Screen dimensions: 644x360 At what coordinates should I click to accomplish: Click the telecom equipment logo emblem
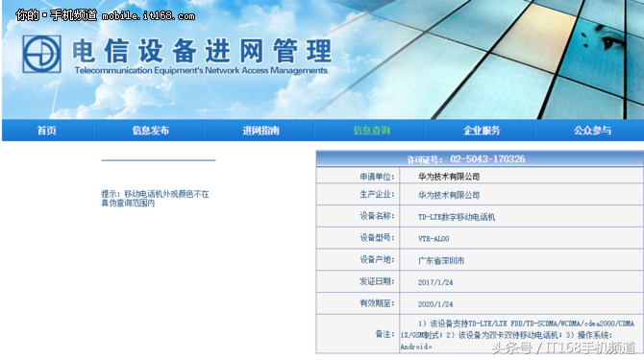tap(41, 54)
